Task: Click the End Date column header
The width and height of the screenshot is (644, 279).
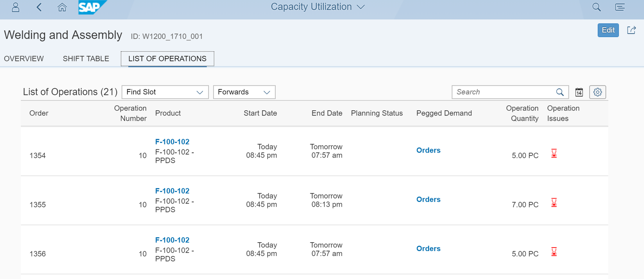Action: pos(327,113)
